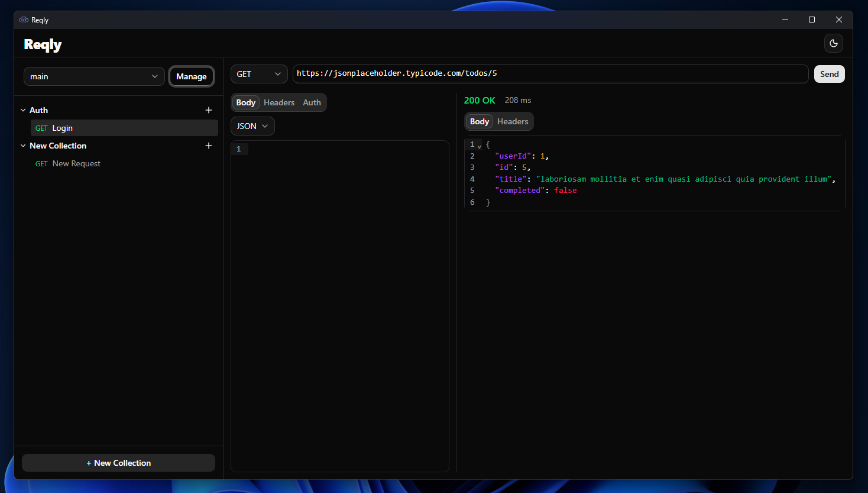Viewport: 868px width, 493px height.
Task: Add request to New Collection with plus icon
Action: pos(209,146)
